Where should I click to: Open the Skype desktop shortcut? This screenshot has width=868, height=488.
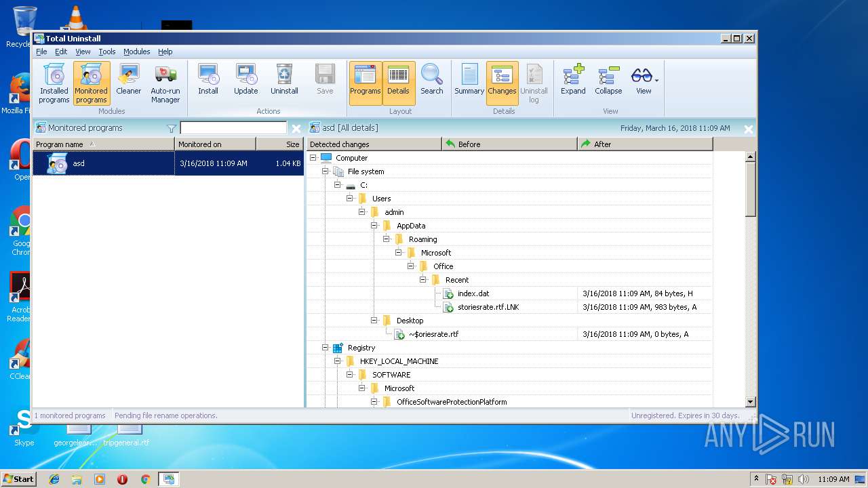pos(24,428)
